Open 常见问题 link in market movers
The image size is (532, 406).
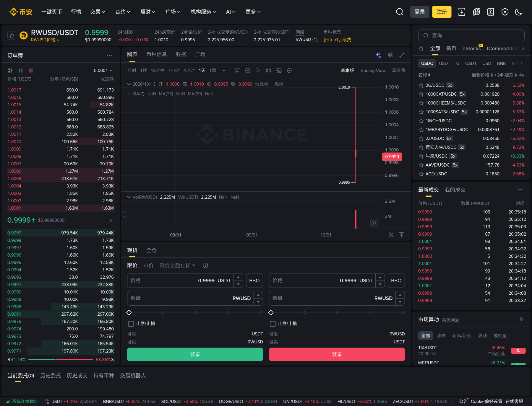(451, 320)
